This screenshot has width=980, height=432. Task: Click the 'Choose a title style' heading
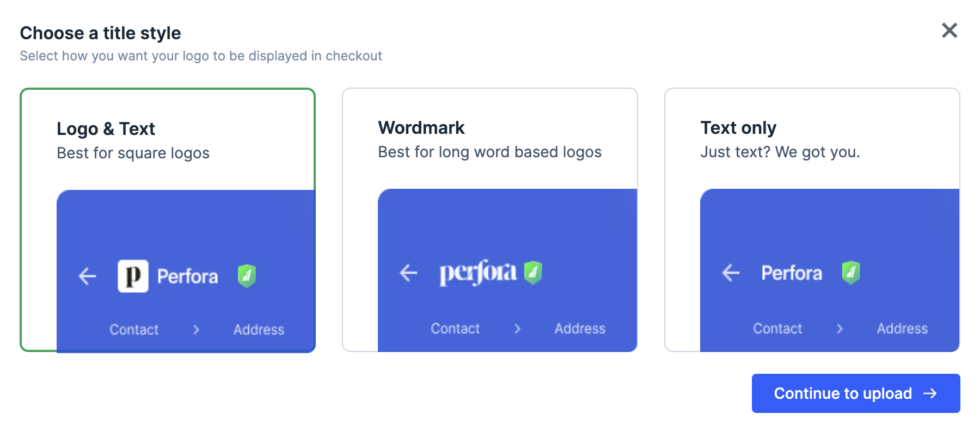click(101, 33)
